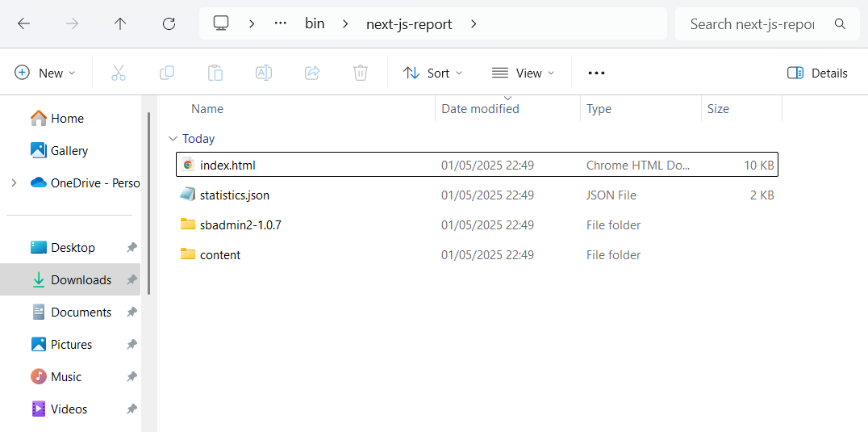The image size is (868, 432).
Task: Toggle the Details pane
Action: pyautogui.click(x=817, y=73)
